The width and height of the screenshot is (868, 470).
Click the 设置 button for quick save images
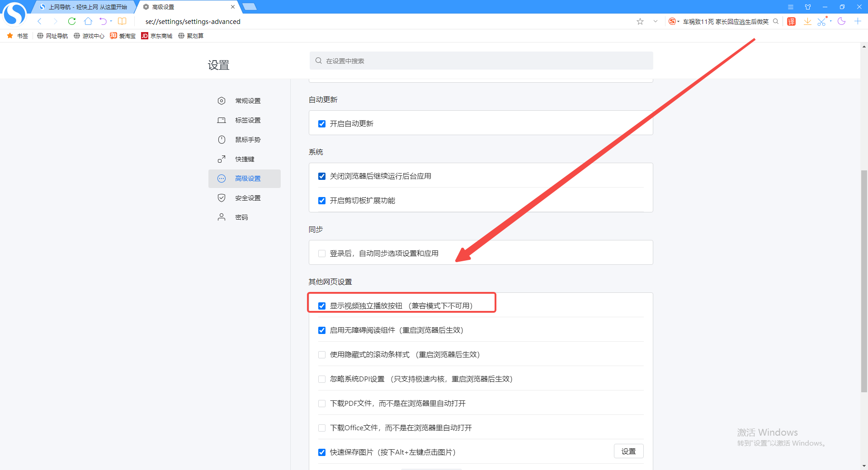point(628,451)
